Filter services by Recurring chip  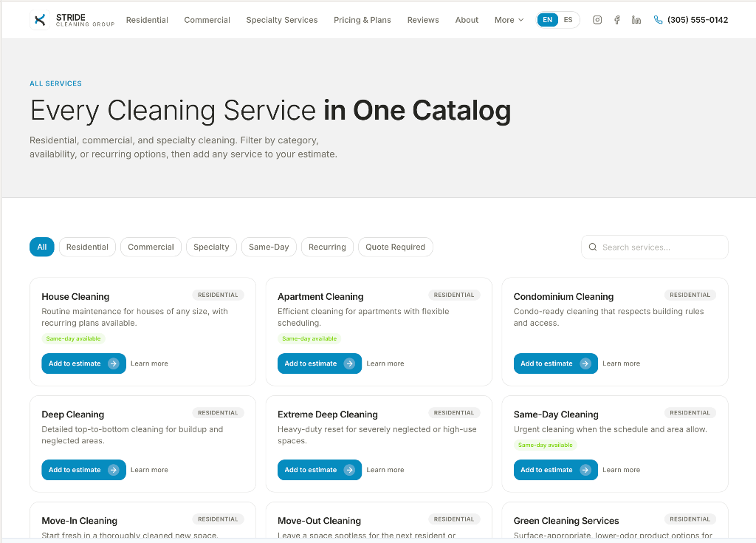coord(327,247)
